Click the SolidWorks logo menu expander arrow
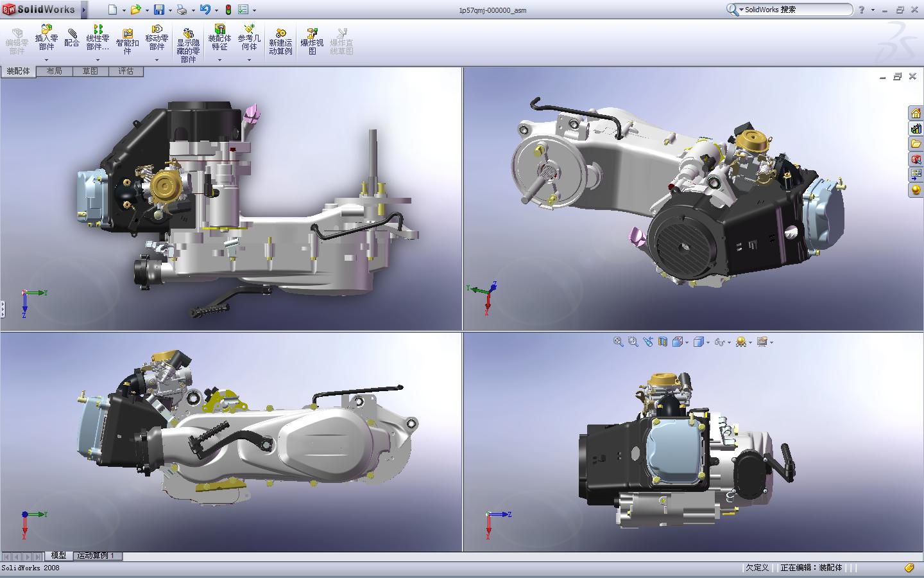The height and width of the screenshot is (578, 924). [x=84, y=10]
